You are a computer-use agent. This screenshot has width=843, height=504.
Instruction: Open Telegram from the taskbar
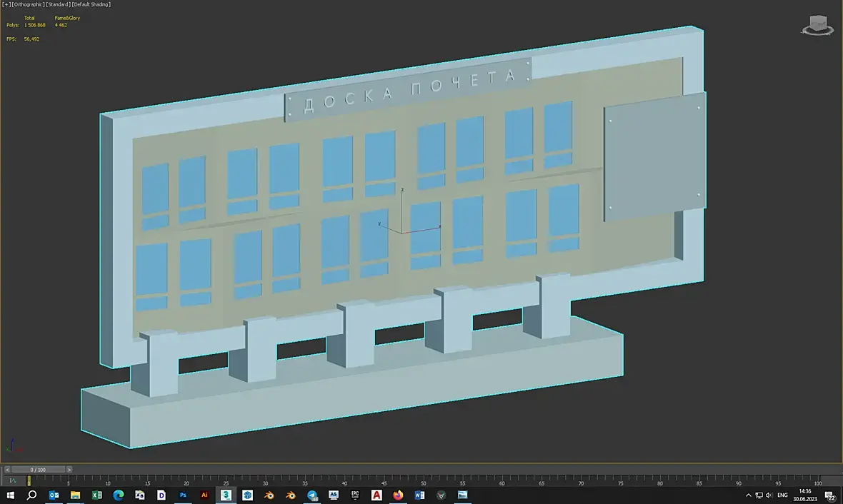pyautogui.click(x=311, y=495)
